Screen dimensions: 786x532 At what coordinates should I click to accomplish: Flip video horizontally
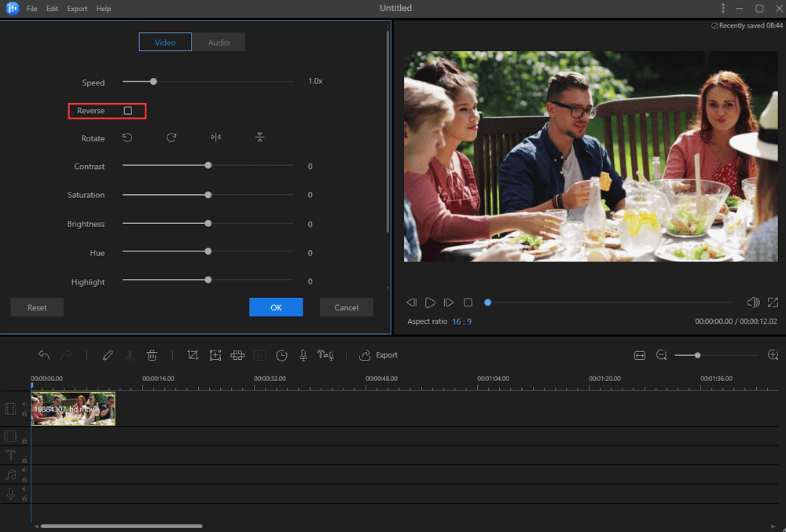click(215, 138)
